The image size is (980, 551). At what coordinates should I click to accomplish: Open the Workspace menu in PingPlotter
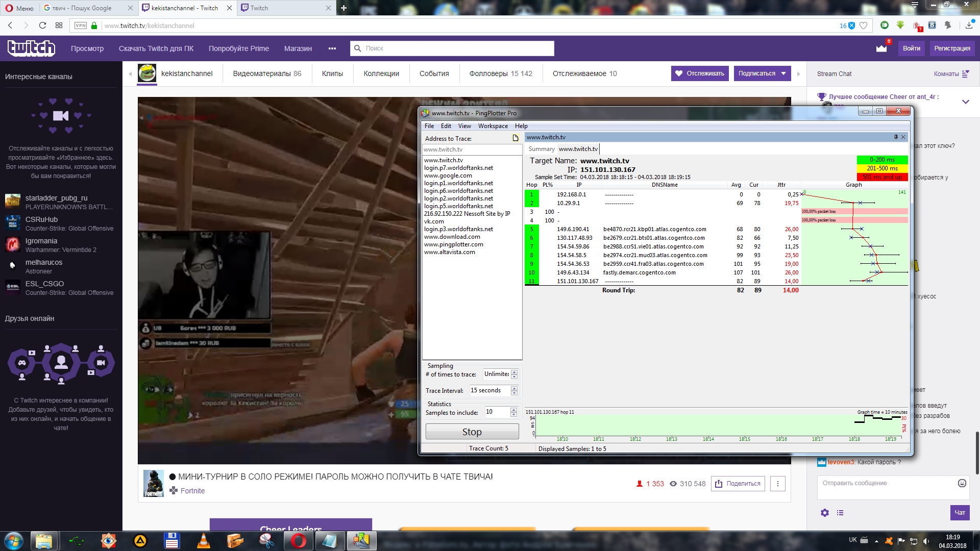click(x=493, y=126)
